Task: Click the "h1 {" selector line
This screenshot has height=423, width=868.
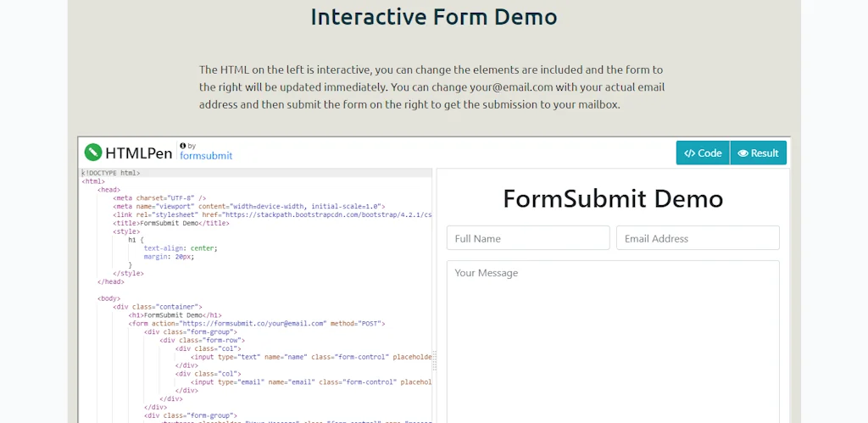Action: click(x=136, y=240)
